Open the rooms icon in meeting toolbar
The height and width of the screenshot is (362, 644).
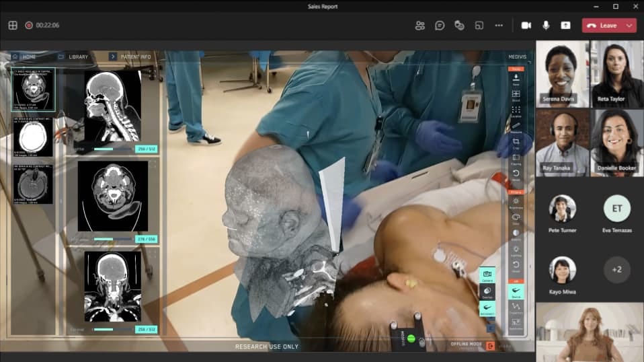[479, 26]
